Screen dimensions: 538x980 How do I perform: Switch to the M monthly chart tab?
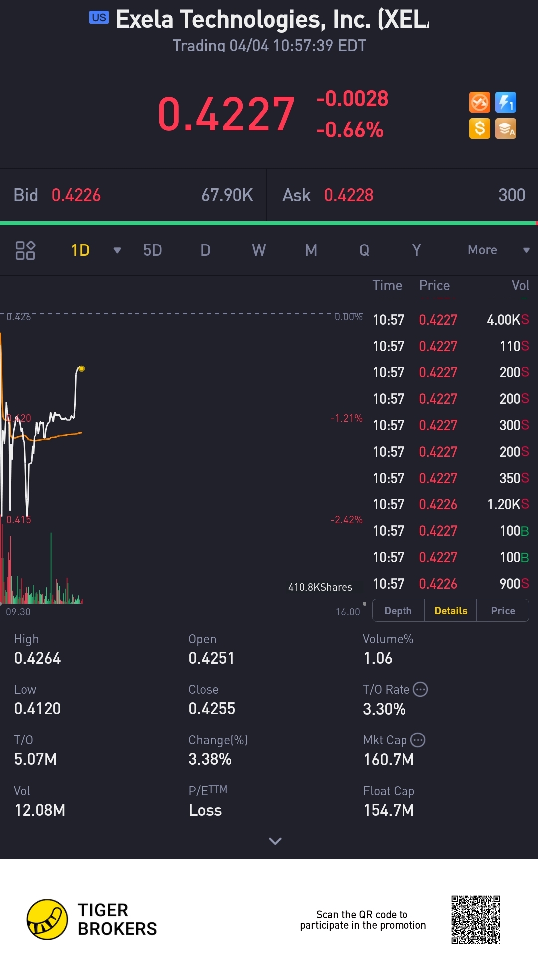tap(311, 250)
